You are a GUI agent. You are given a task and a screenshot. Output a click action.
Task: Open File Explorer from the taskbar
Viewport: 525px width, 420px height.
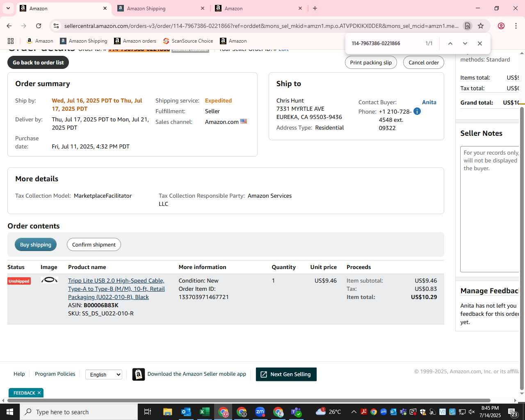(x=167, y=412)
